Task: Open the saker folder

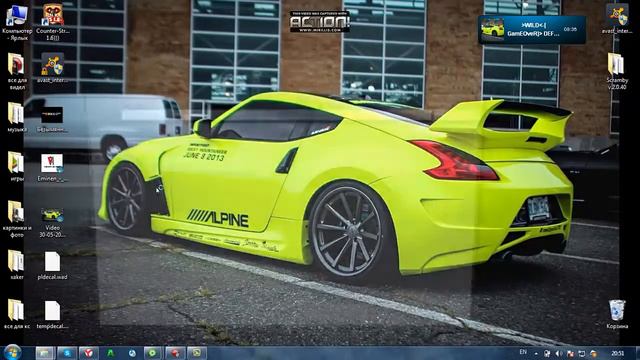Action: click(x=17, y=265)
